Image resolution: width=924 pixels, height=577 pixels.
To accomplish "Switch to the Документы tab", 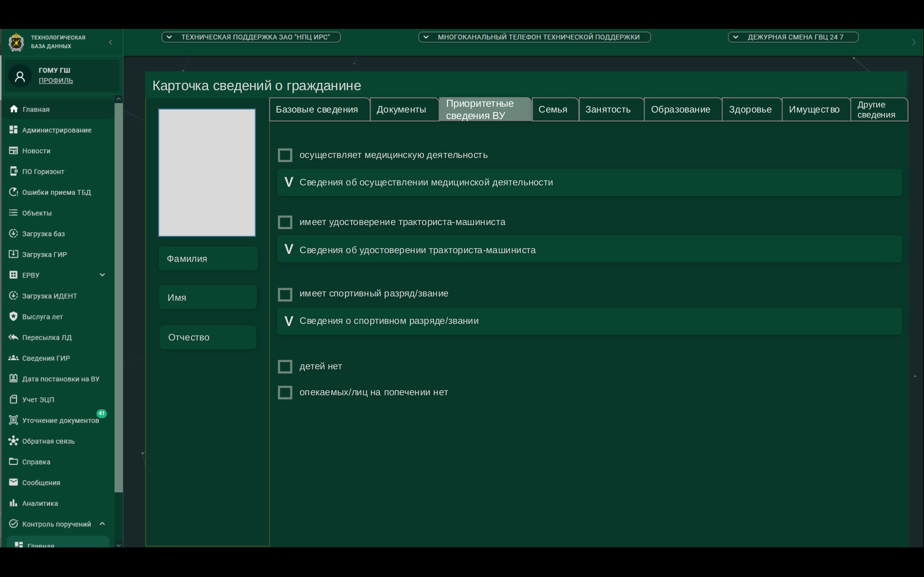I will tap(401, 110).
